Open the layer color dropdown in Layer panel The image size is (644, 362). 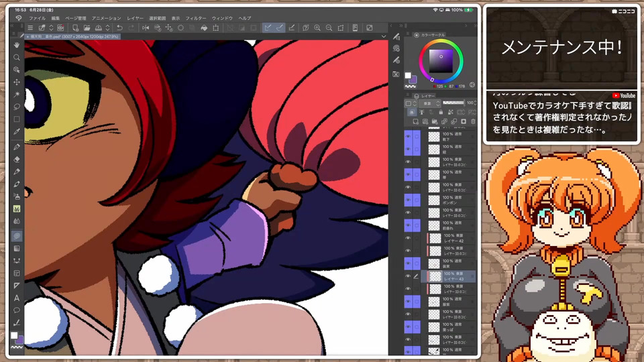[x=411, y=103]
